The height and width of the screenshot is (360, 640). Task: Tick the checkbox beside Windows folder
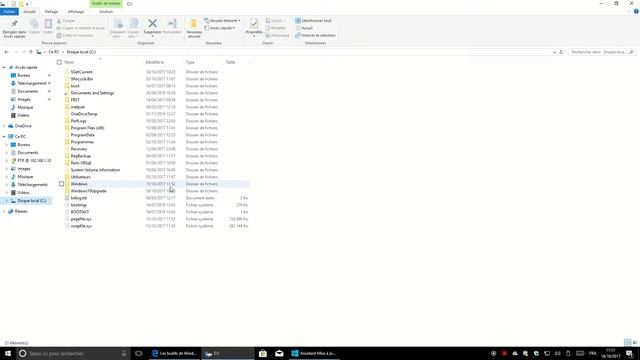point(62,184)
